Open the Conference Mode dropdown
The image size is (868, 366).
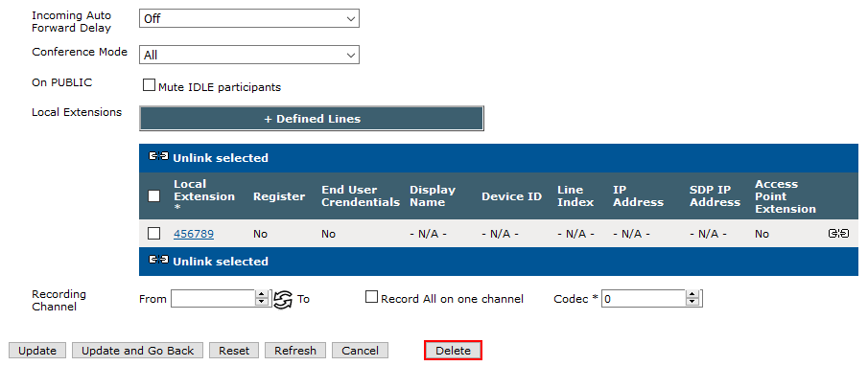click(x=249, y=55)
